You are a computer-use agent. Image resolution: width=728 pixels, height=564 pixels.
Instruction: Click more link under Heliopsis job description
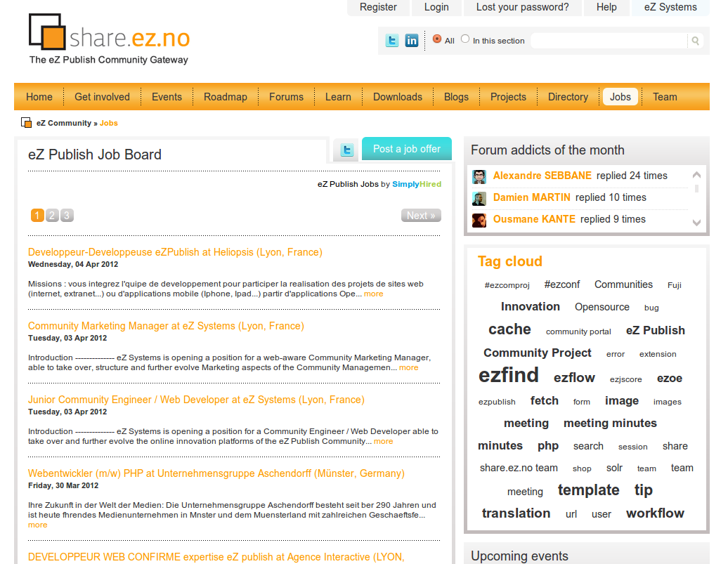click(x=373, y=294)
